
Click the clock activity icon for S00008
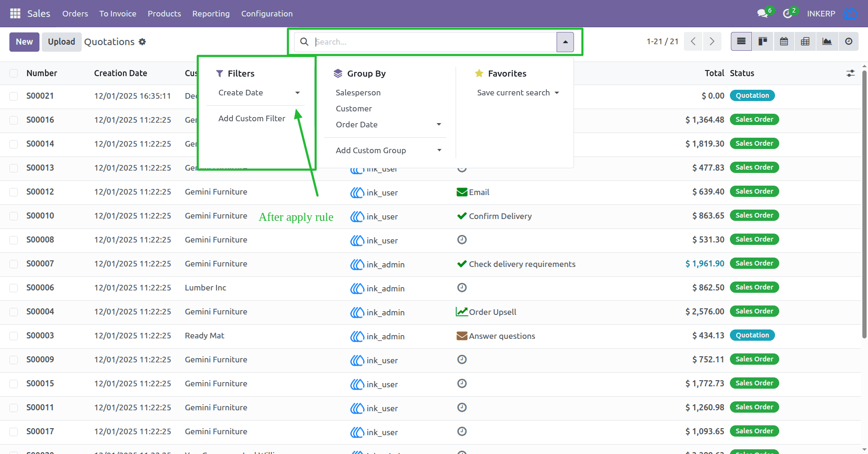tap(462, 240)
